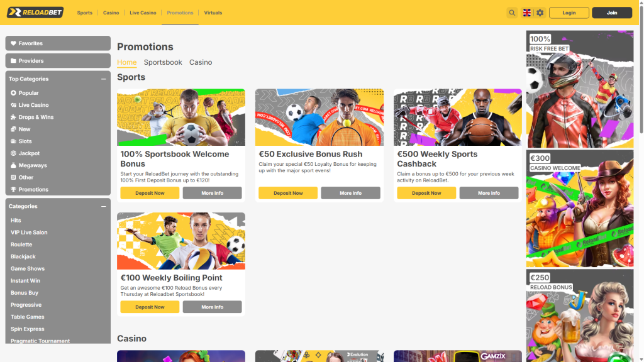Open the €250 Reload Bonus banner
The height and width of the screenshot is (362, 644).
coord(580,315)
